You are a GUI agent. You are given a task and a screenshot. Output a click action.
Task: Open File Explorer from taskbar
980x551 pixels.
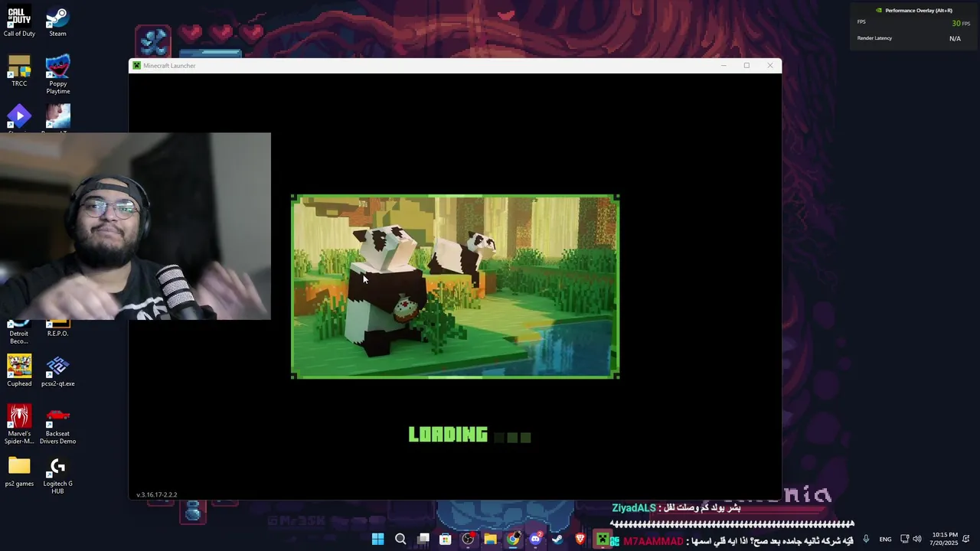point(490,540)
